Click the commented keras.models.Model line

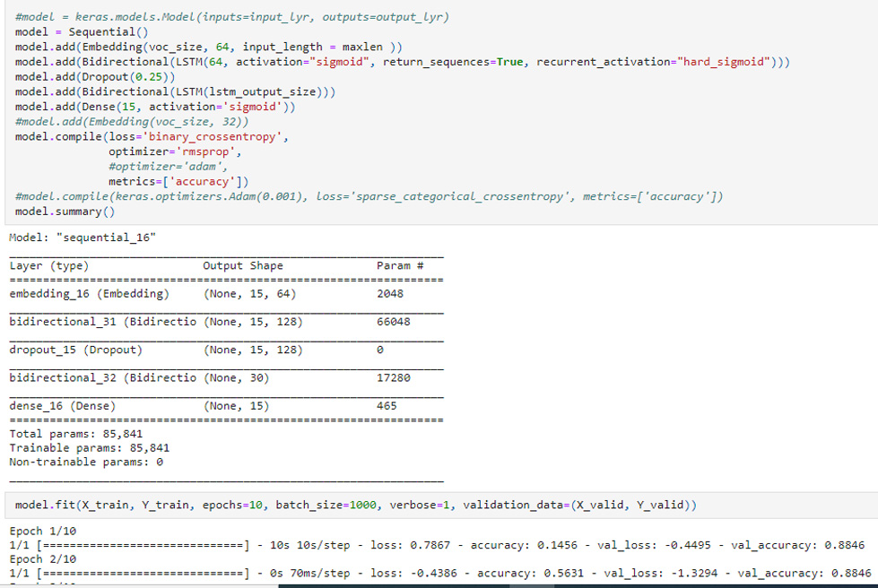click(x=231, y=18)
